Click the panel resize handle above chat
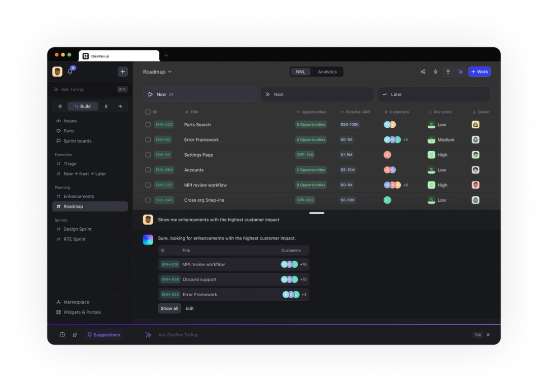Viewport: 548px width, 392px height. [x=317, y=213]
